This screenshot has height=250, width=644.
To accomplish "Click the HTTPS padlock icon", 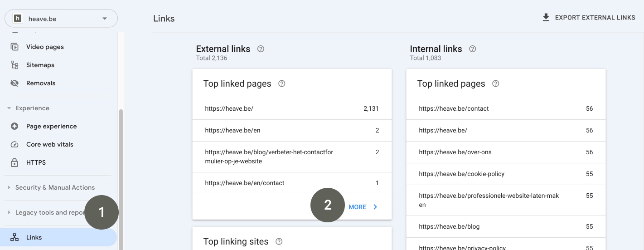I will pyautogui.click(x=15, y=162).
